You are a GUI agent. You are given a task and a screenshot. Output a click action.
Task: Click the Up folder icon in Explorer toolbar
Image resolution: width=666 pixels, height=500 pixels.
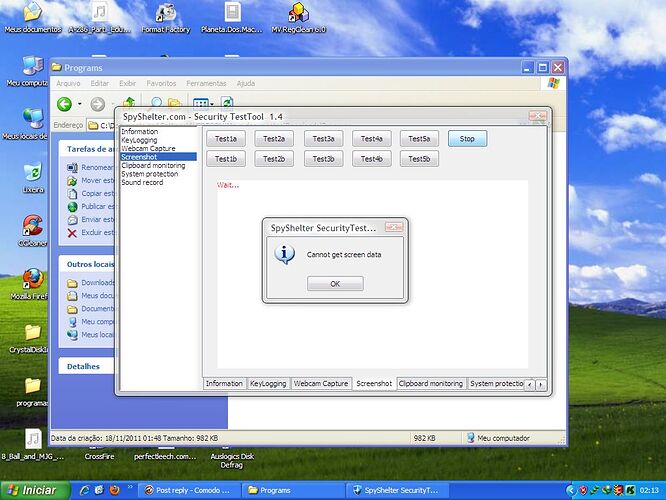pos(129,102)
